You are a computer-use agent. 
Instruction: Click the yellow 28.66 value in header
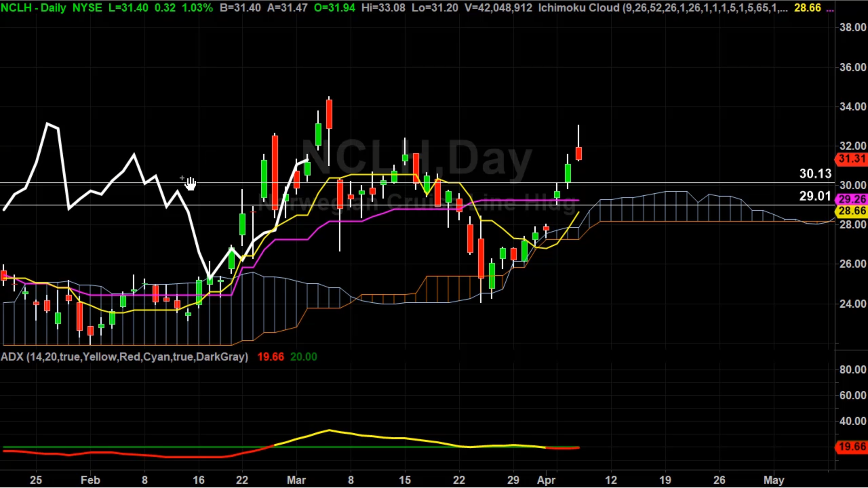pyautogui.click(x=807, y=8)
